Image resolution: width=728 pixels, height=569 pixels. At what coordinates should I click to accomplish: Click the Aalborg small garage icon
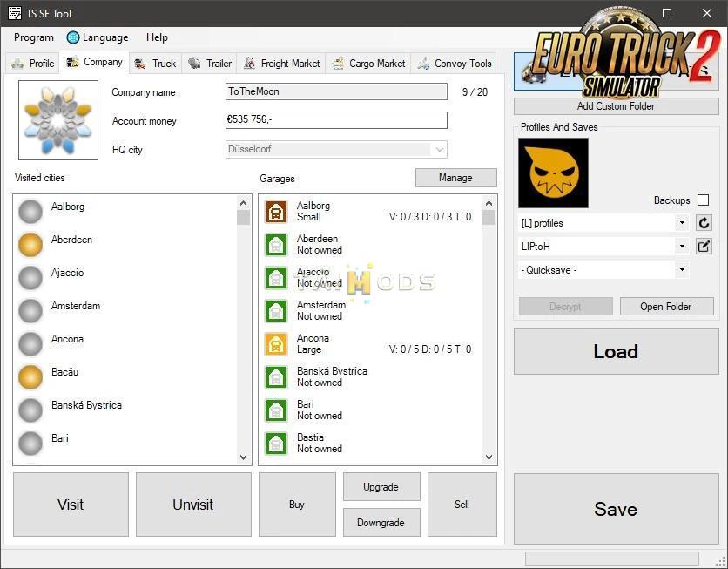[x=276, y=212]
